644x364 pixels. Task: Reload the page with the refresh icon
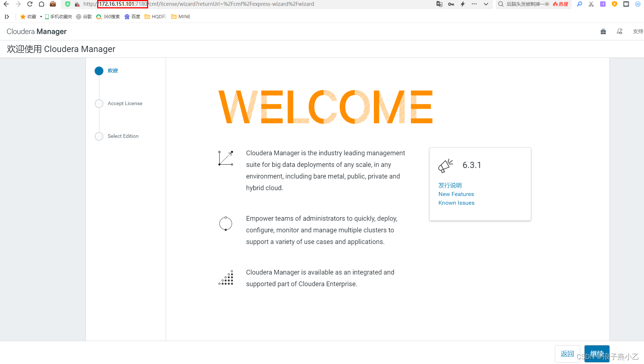[30, 4]
